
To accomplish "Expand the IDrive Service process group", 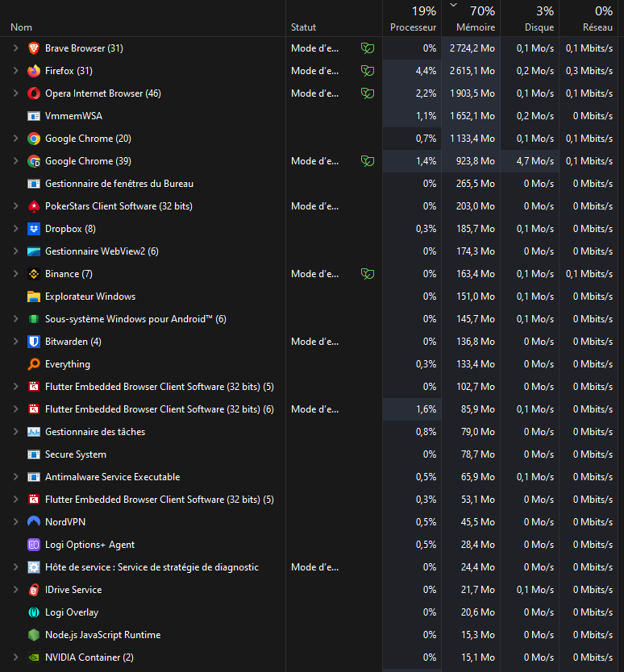I will (16, 590).
